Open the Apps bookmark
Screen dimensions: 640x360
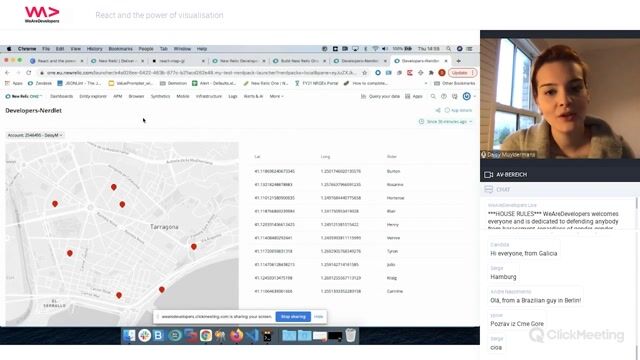point(14,83)
